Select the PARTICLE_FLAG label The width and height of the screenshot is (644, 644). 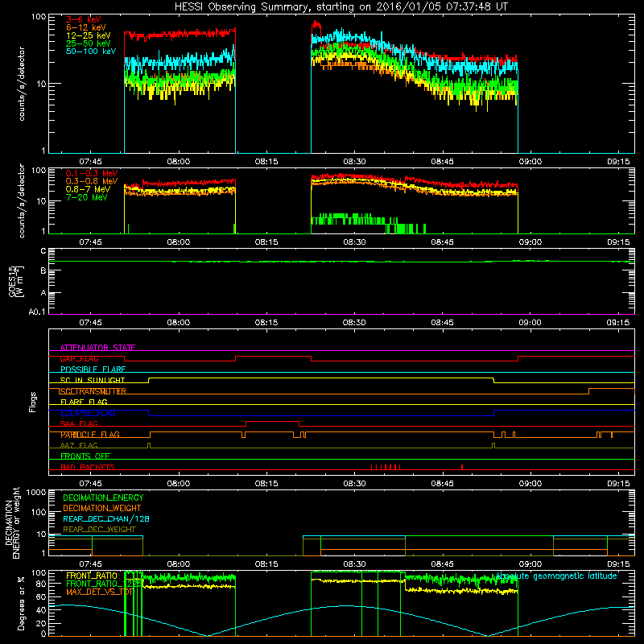(x=90, y=435)
